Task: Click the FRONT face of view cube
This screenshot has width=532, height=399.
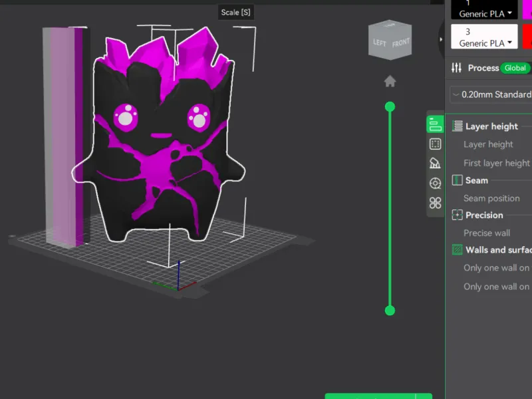Action: 401,43
